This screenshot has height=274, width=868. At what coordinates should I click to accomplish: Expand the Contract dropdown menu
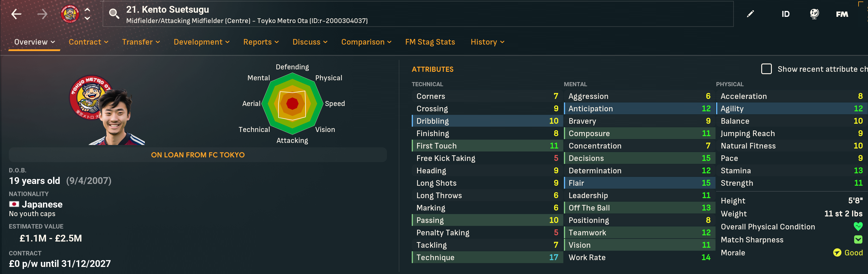(88, 42)
